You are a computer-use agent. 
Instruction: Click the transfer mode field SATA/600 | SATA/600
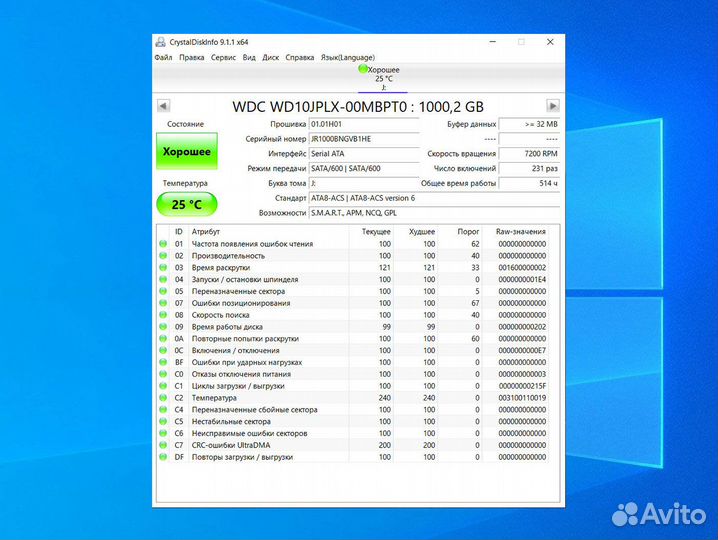[x=364, y=169]
